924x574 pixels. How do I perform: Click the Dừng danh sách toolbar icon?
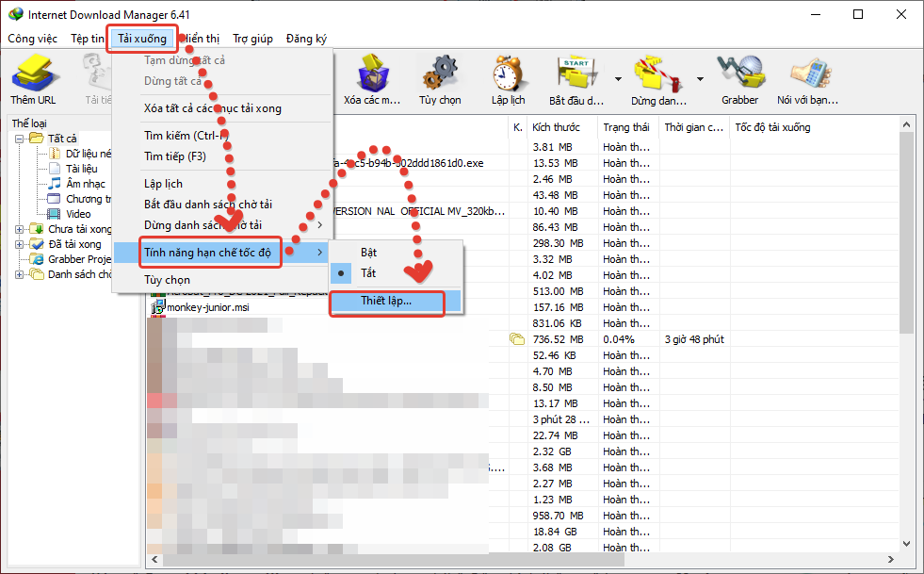click(x=658, y=74)
